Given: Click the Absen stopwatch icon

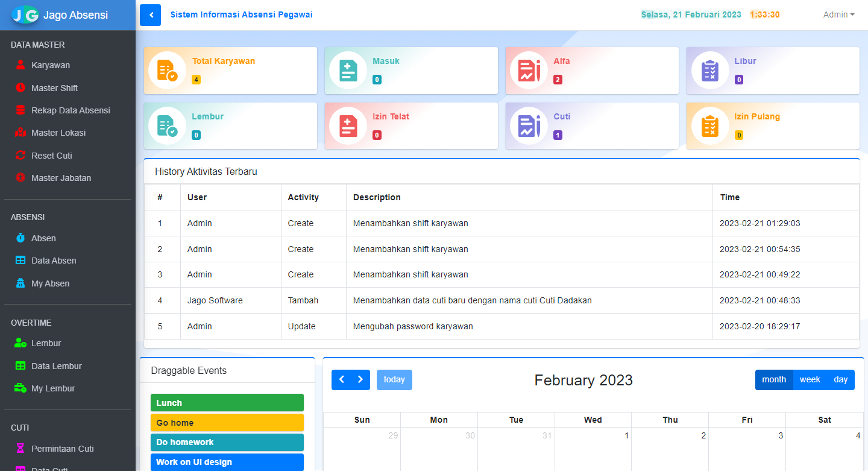Looking at the screenshot, I should point(20,238).
